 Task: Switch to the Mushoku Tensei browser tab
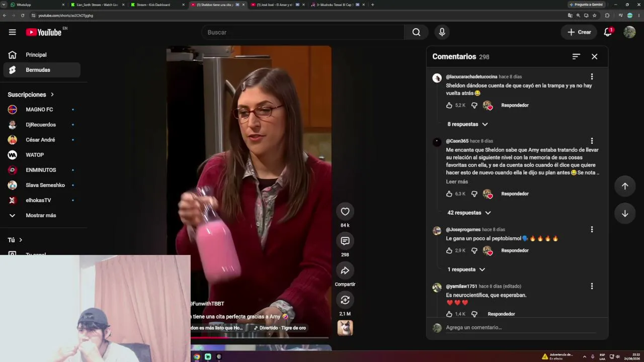click(x=338, y=5)
